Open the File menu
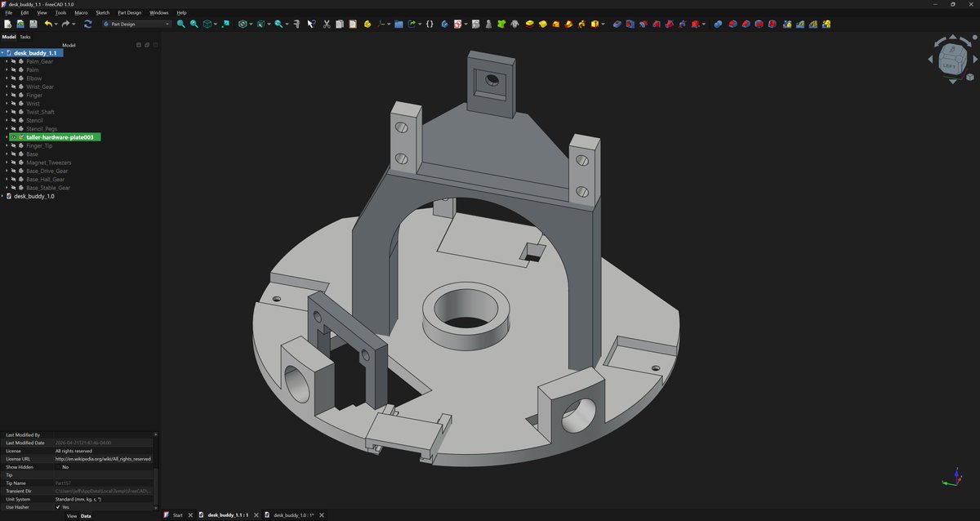Screen dimensions: 980x521 coord(8,12)
